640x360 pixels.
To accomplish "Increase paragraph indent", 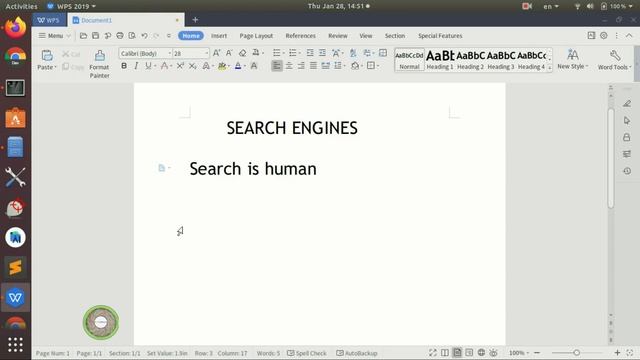I will pos(322,53).
